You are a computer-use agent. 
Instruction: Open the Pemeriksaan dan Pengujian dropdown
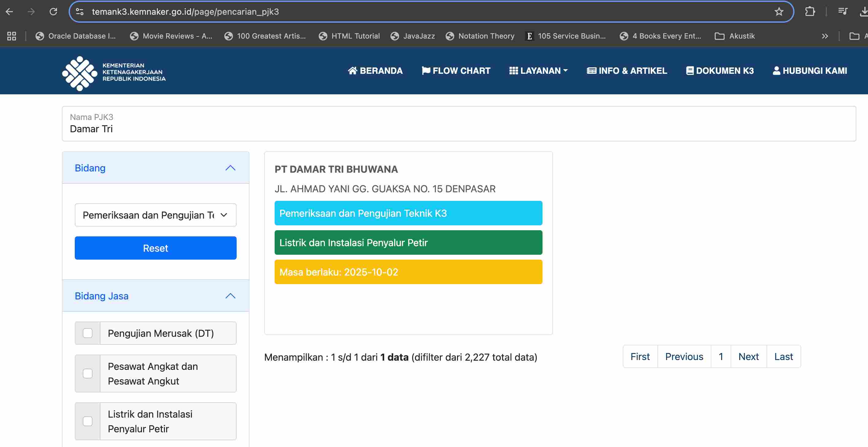tap(155, 215)
